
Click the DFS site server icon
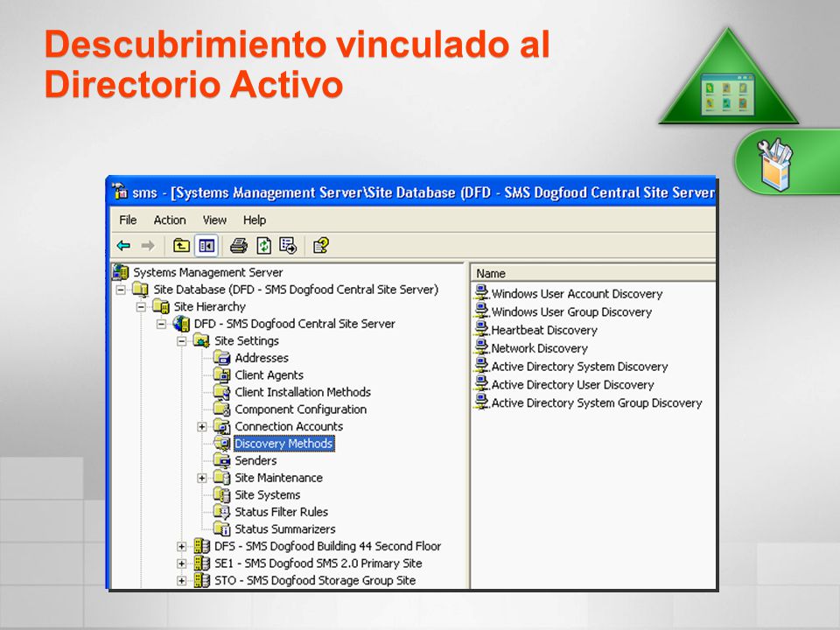[202, 546]
